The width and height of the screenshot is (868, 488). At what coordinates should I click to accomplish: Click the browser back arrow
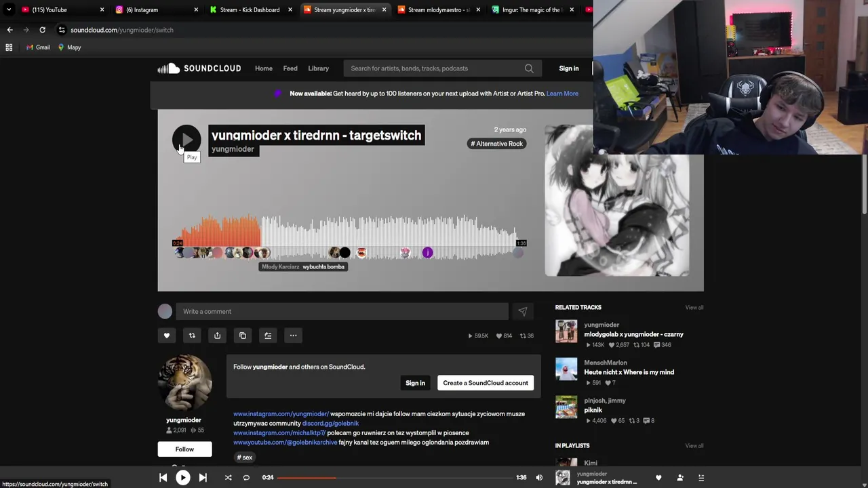(x=9, y=30)
